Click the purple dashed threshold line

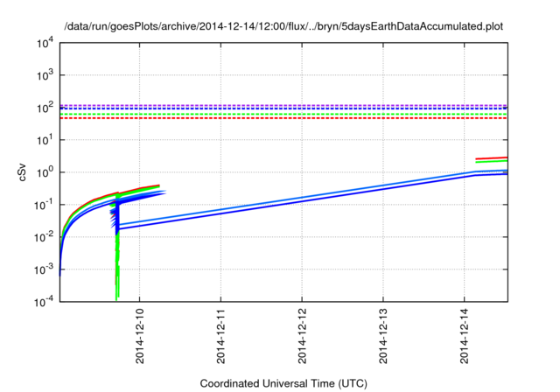(283, 105)
